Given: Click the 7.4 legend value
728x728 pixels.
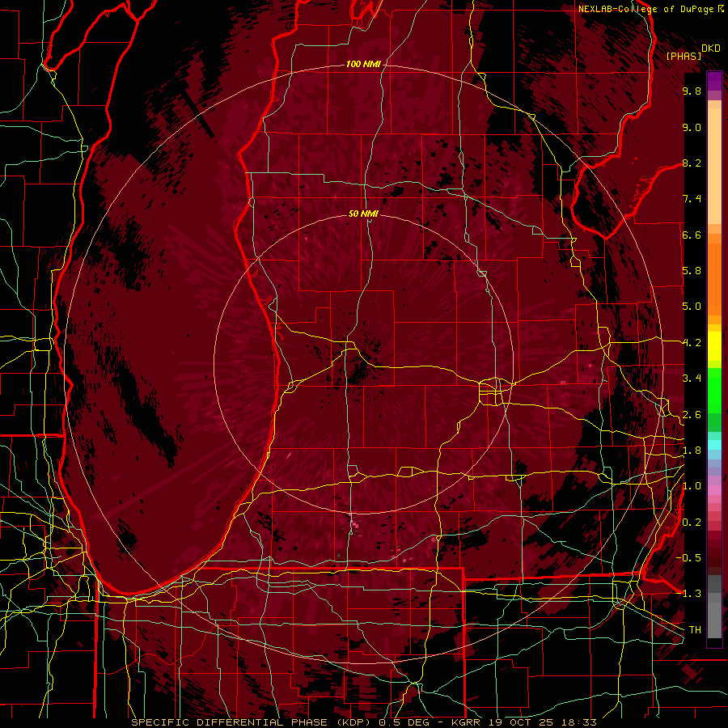Looking at the screenshot, I should tap(692, 199).
